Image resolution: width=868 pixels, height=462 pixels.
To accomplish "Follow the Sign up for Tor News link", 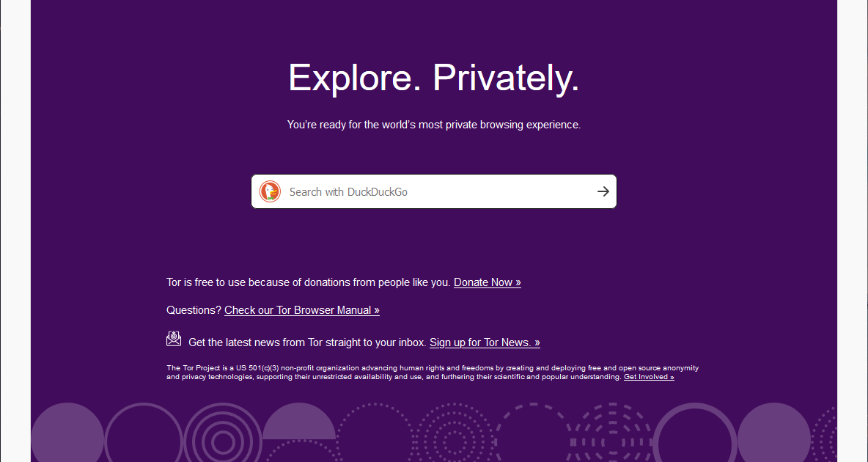I will (485, 342).
